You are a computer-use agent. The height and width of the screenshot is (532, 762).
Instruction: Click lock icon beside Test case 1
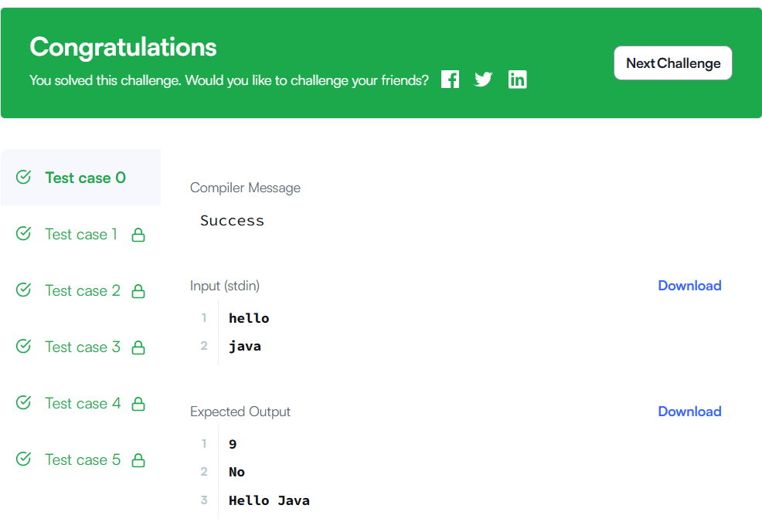[138, 235]
